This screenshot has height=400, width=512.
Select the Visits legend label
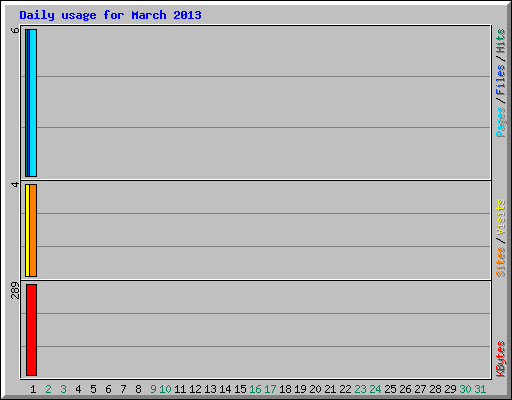click(x=500, y=217)
